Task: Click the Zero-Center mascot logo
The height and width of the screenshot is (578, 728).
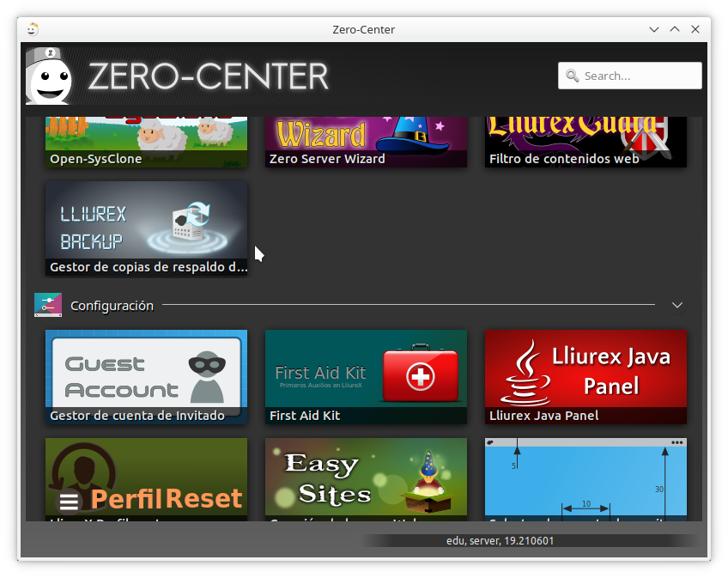Action: [49, 76]
